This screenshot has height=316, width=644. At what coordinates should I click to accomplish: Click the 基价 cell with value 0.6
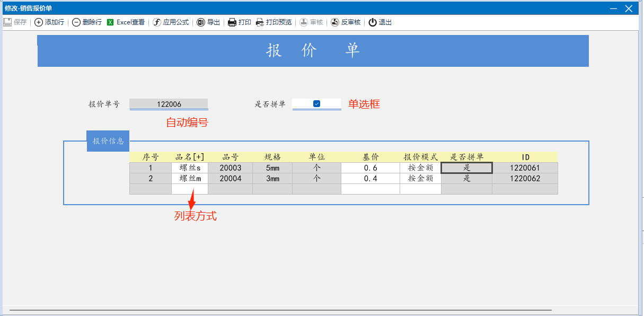370,168
